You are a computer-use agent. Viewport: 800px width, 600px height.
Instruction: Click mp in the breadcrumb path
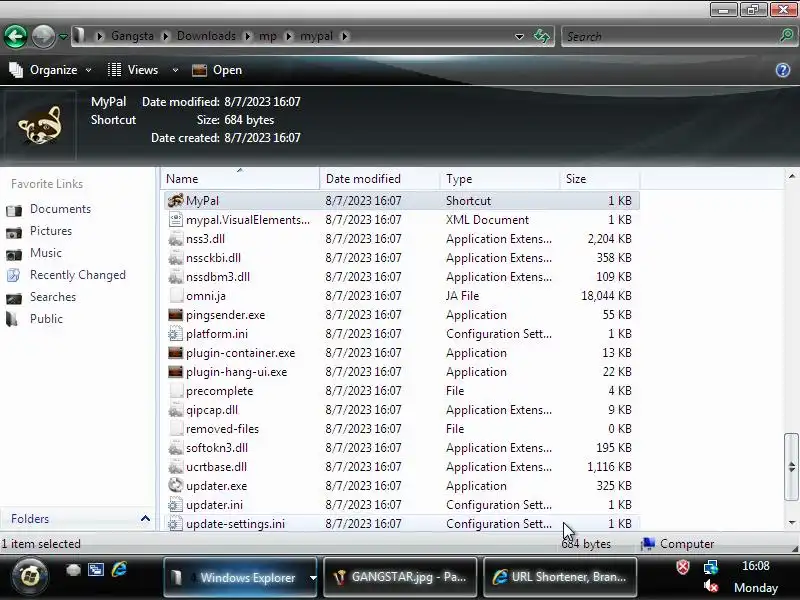(267, 36)
